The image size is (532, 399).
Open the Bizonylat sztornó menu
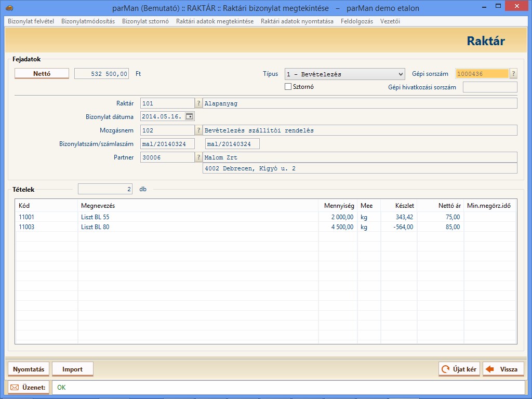(x=145, y=21)
